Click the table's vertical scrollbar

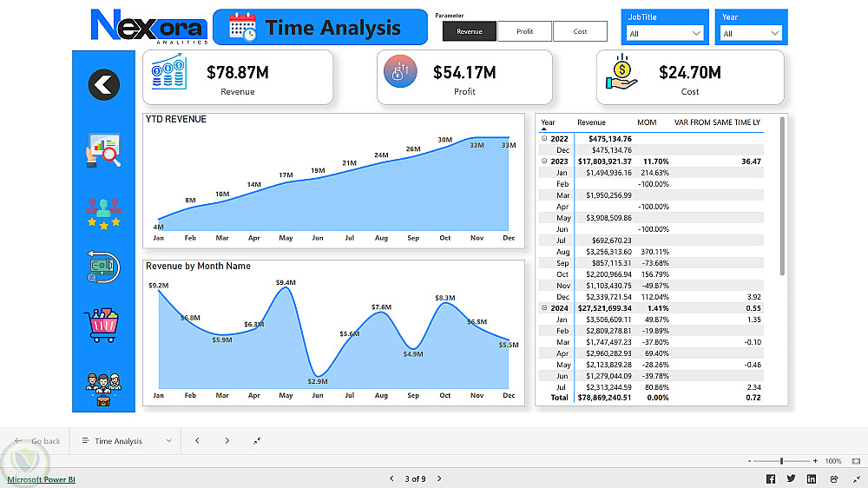(782, 196)
